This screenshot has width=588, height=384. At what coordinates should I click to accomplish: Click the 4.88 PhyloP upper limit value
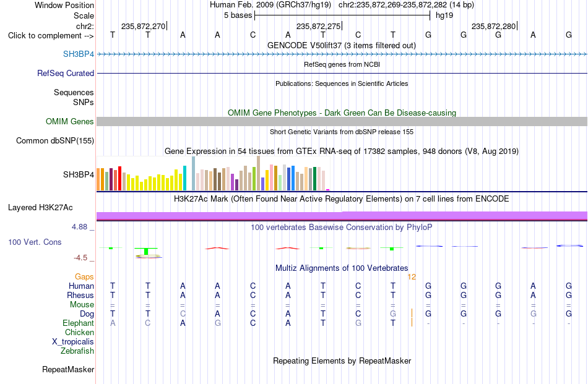tap(79, 227)
